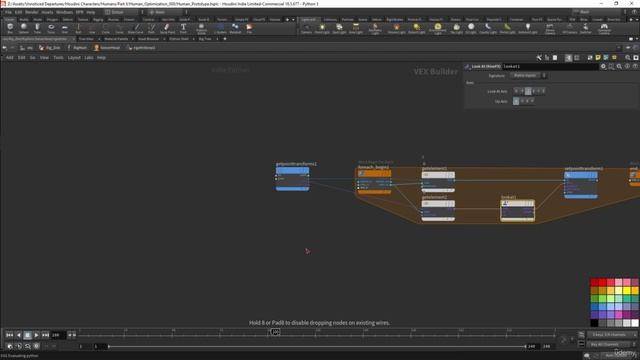Viewport: 640px width, 360px height.
Task: Navigate to the obj path segment
Action: pyautogui.click(x=27, y=48)
